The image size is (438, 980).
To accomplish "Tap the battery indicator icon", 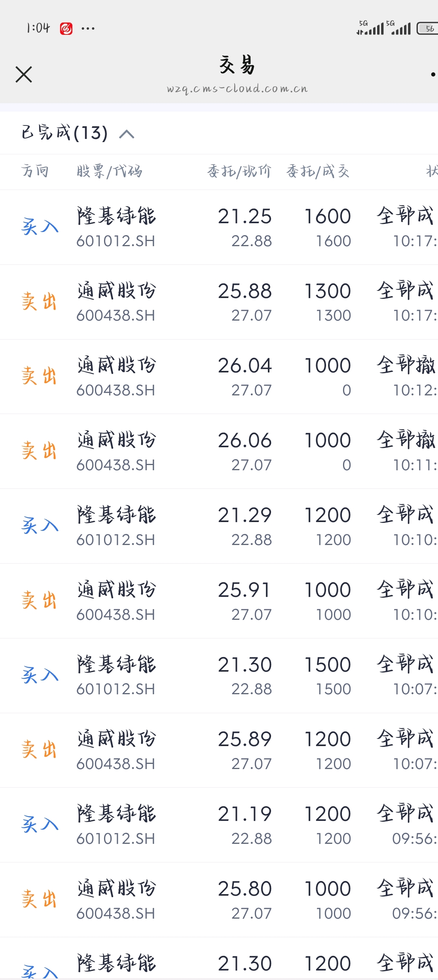I will tap(427, 28).
